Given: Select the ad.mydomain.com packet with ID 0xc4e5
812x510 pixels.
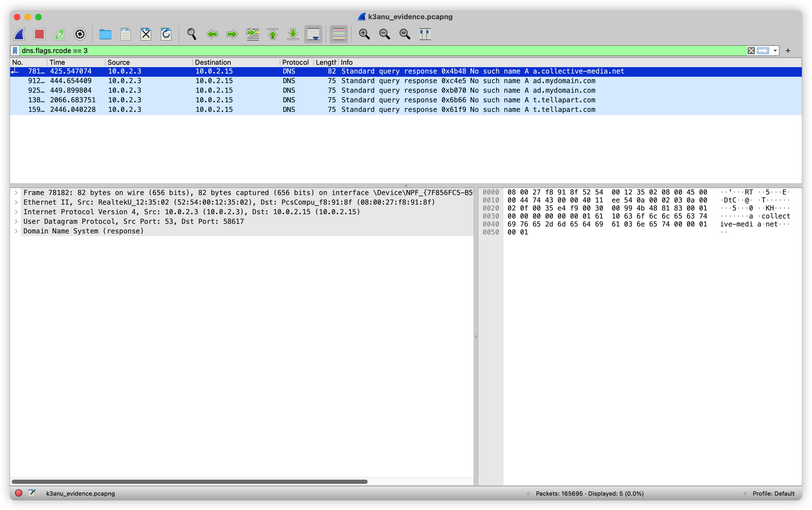Looking at the screenshot, I should [406, 81].
